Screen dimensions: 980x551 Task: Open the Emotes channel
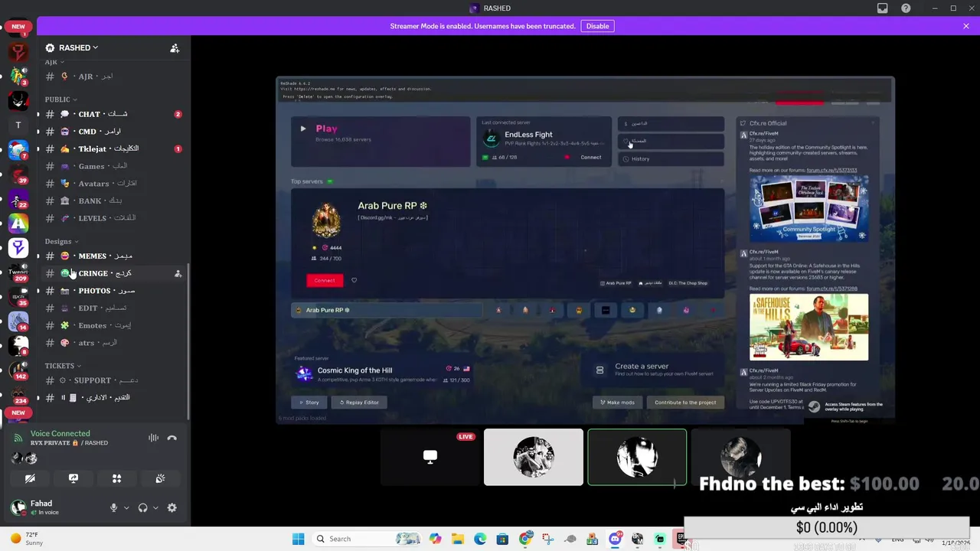[x=113, y=325]
